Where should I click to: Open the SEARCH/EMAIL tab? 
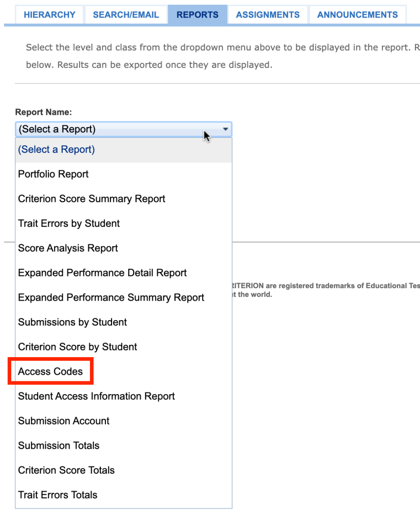(x=126, y=14)
